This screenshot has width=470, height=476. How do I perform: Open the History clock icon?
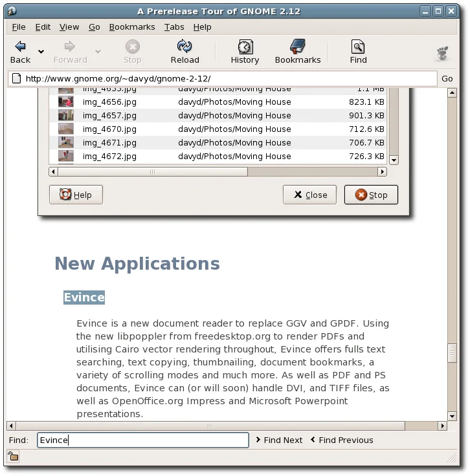pos(245,47)
